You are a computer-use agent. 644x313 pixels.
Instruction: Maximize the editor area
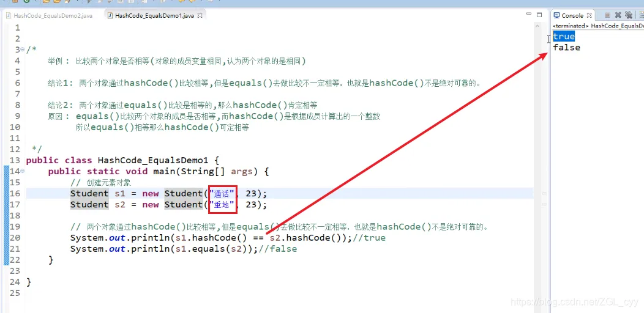pyautogui.click(x=539, y=15)
